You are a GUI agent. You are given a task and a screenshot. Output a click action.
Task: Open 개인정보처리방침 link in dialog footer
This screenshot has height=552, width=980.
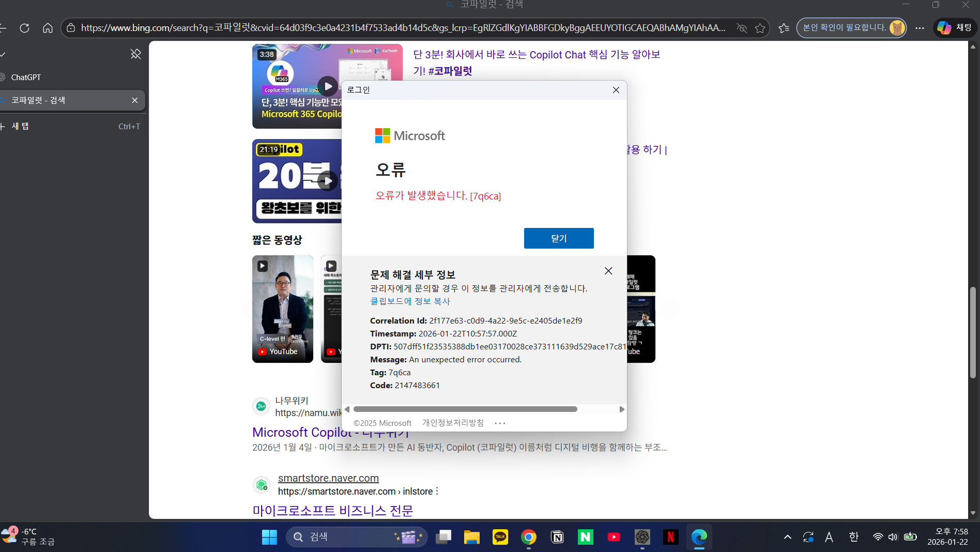point(453,423)
